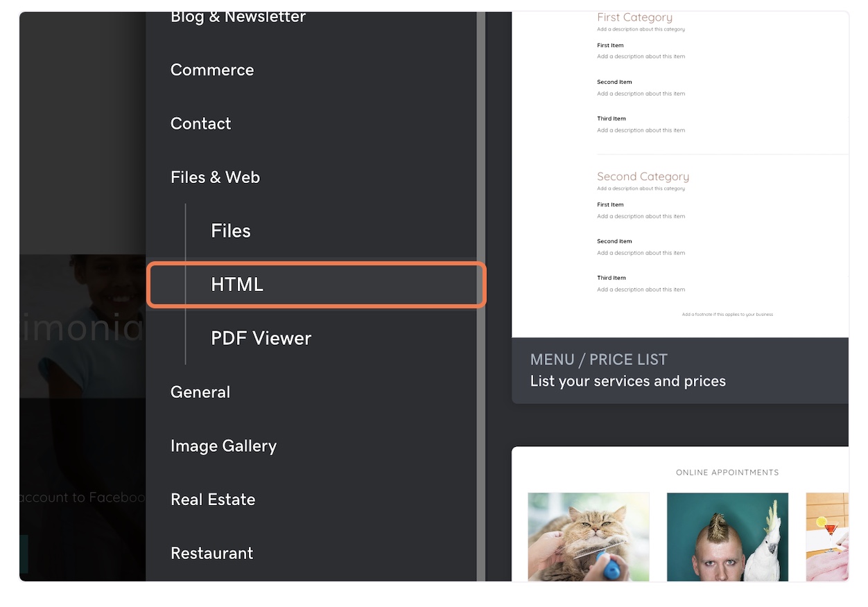
Task: Open the Blog & Newsletter category
Action: point(238,18)
